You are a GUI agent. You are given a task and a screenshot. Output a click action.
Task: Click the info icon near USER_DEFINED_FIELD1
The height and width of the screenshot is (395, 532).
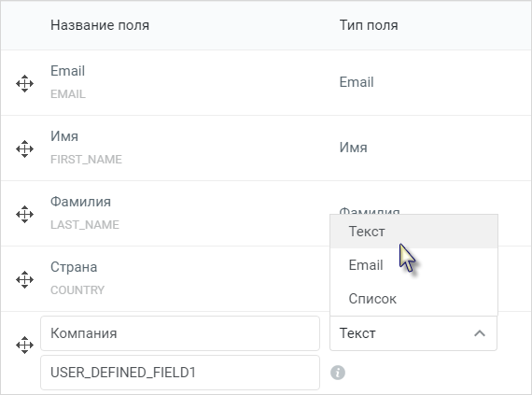338,373
